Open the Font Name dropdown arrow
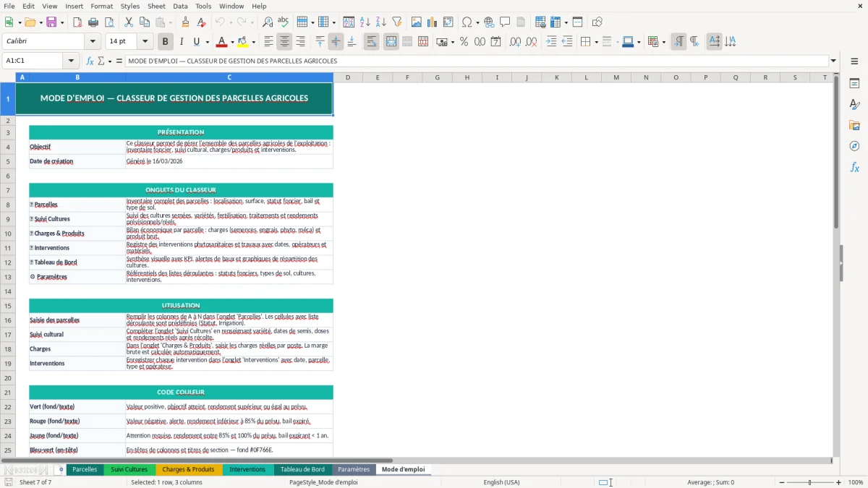 [94, 42]
